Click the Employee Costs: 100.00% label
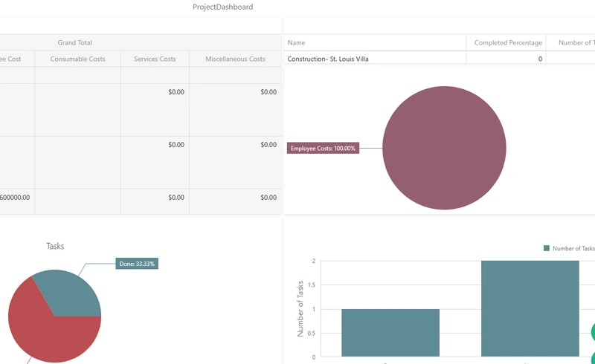 pos(323,149)
